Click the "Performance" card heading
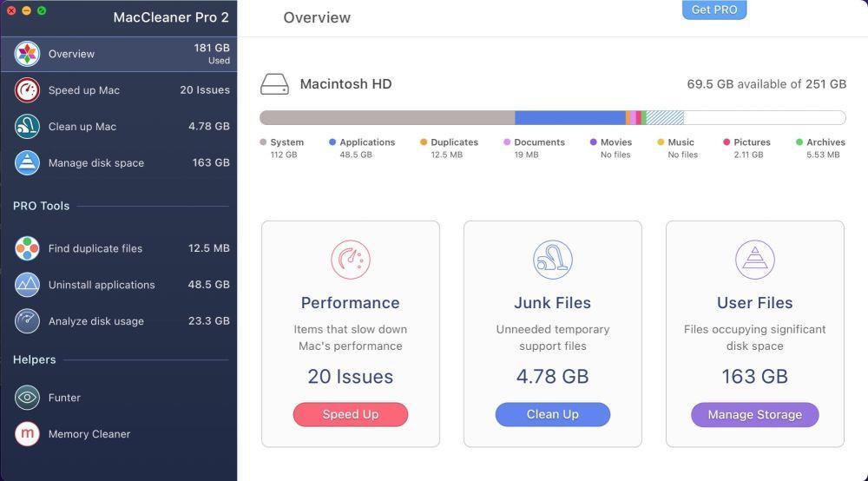The image size is (868, 481). pos(351,303)
